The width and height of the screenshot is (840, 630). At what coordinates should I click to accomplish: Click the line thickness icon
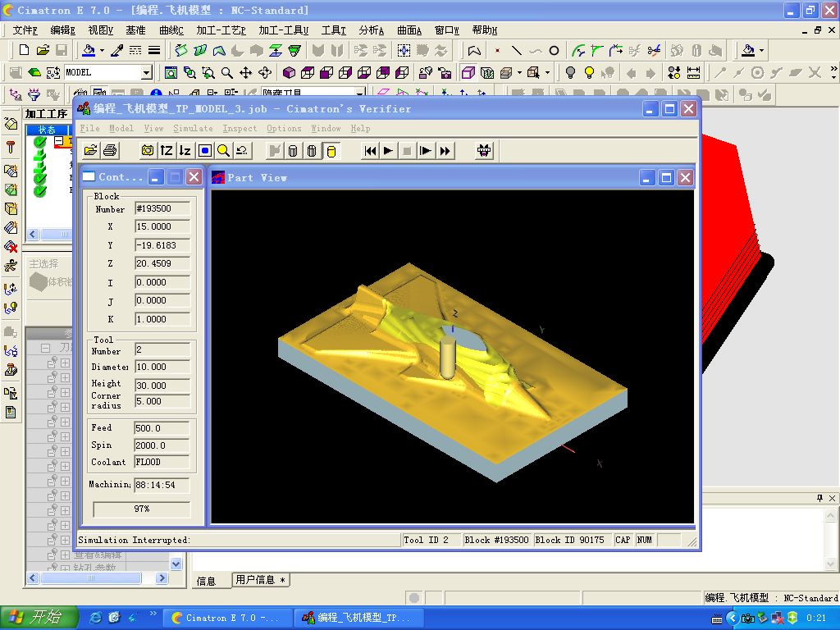[154, 50]
